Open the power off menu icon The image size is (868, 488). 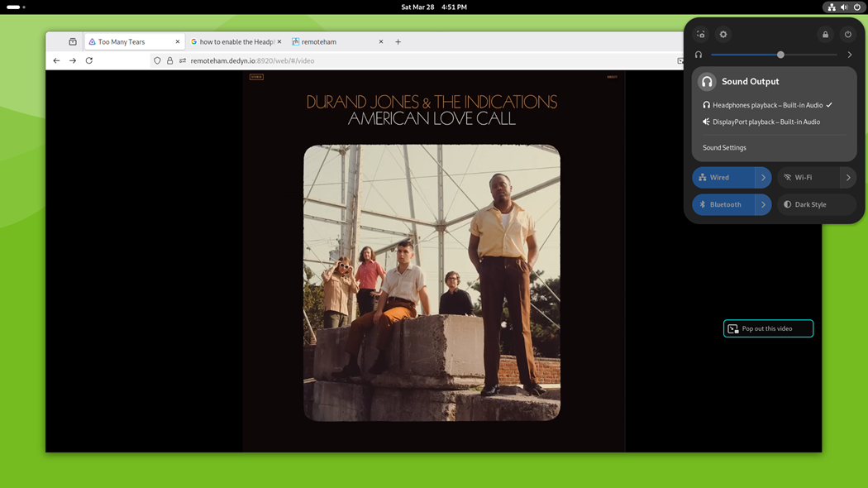tap(847, 34)
